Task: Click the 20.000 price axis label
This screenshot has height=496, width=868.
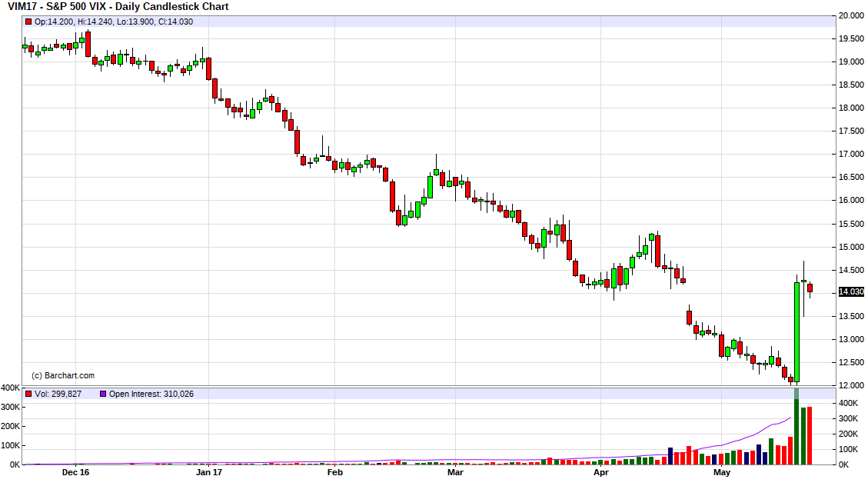Action: tap(851, 15)
